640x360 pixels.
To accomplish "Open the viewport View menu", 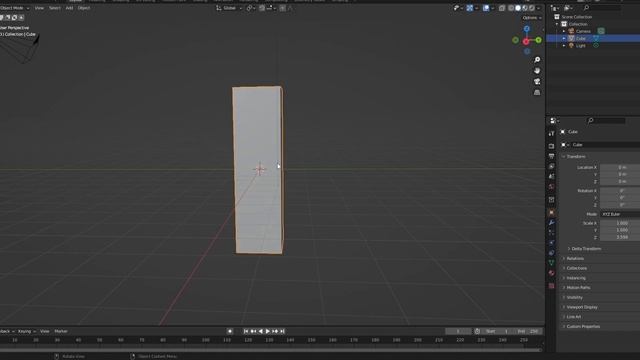I will point(39,8).
